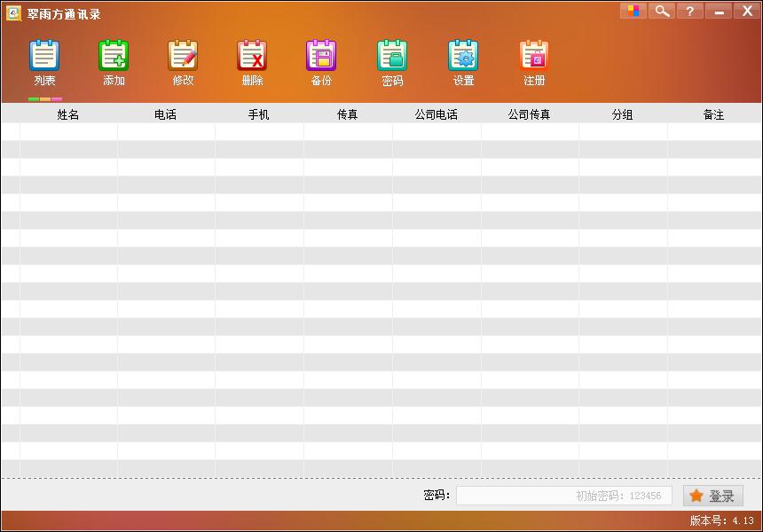Select the 手机 column header

(x=259, y=114)
